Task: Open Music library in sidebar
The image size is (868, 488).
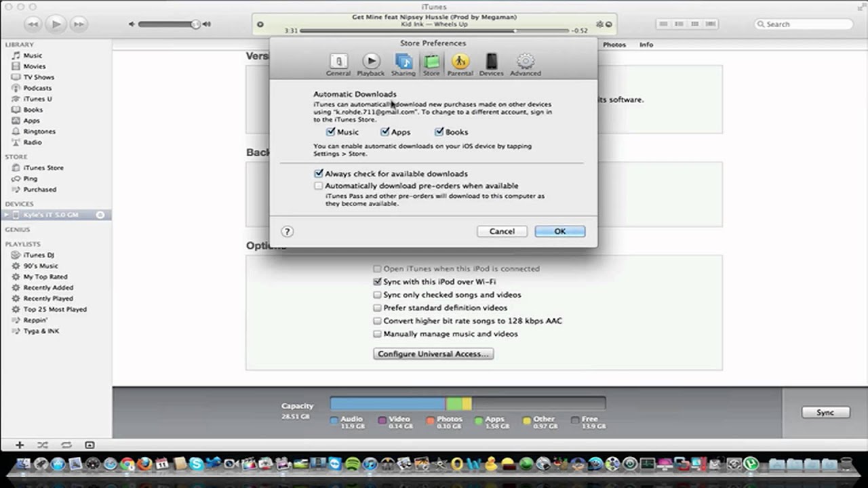Action: (x=33, y=56)
